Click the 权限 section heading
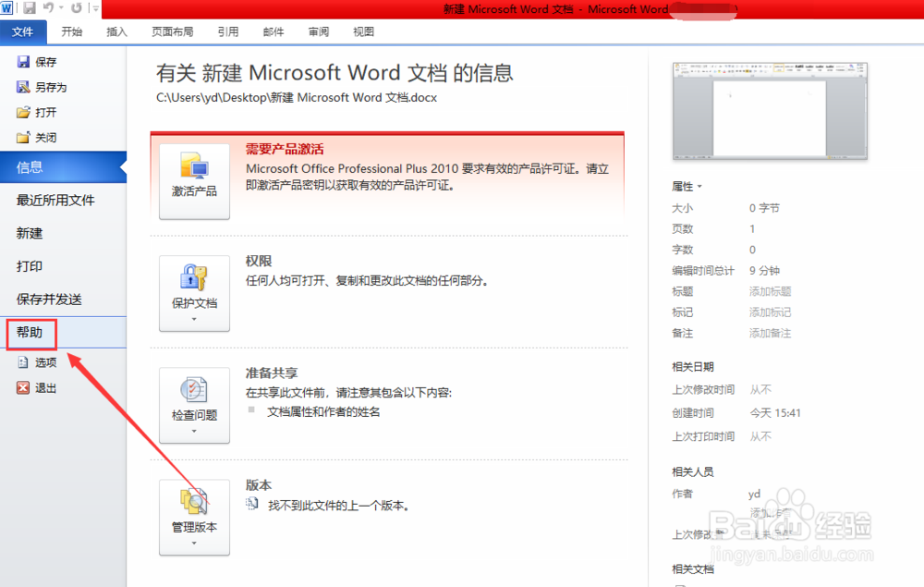The image size is (924, 587). pos(259,261)
